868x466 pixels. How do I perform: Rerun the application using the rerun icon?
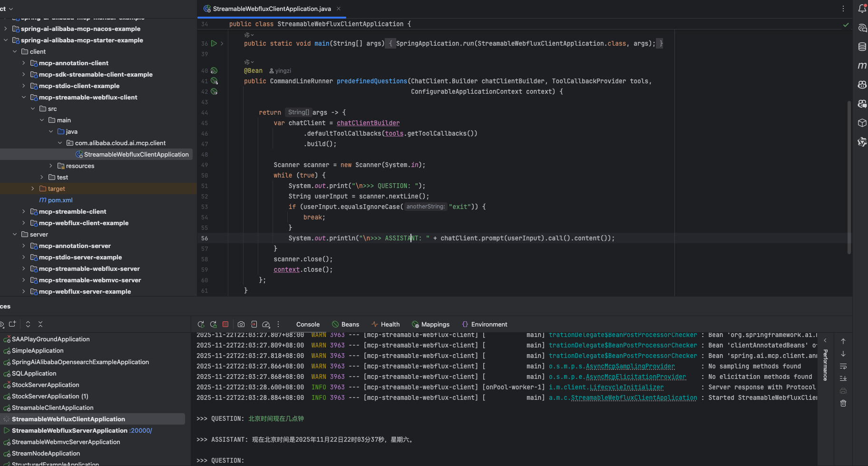(x=201, y=324)
